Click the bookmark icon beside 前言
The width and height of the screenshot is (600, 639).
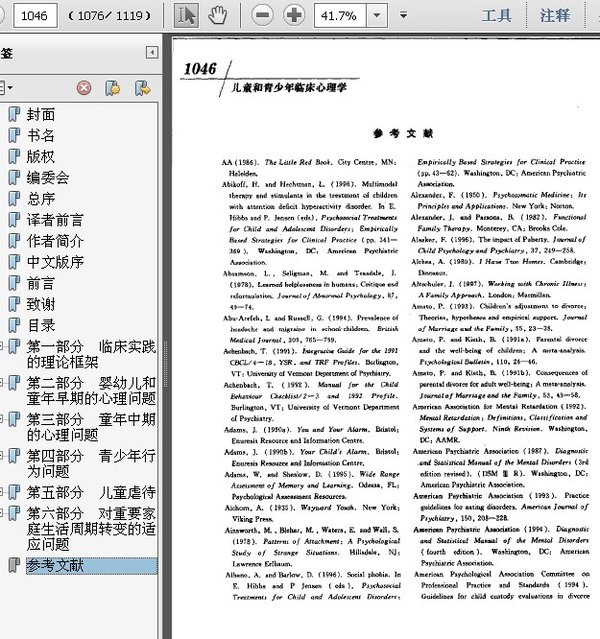coord(14,283)
